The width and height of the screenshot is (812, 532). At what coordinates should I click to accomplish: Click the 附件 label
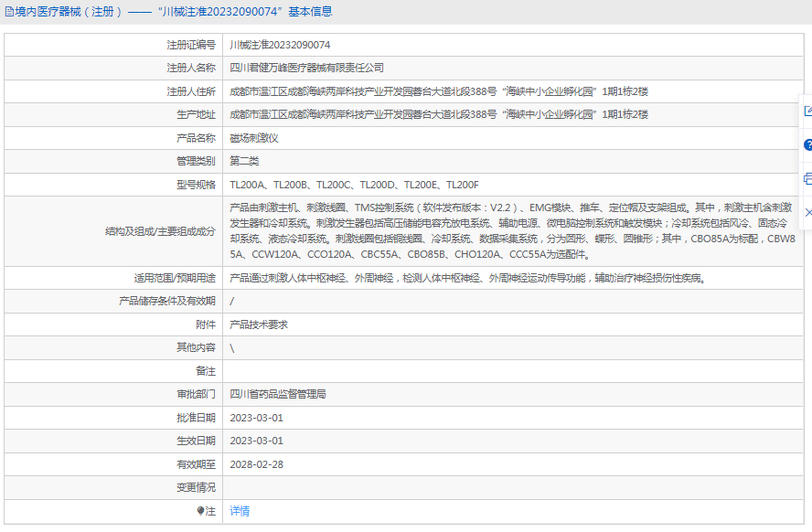[x=206, y=325]
